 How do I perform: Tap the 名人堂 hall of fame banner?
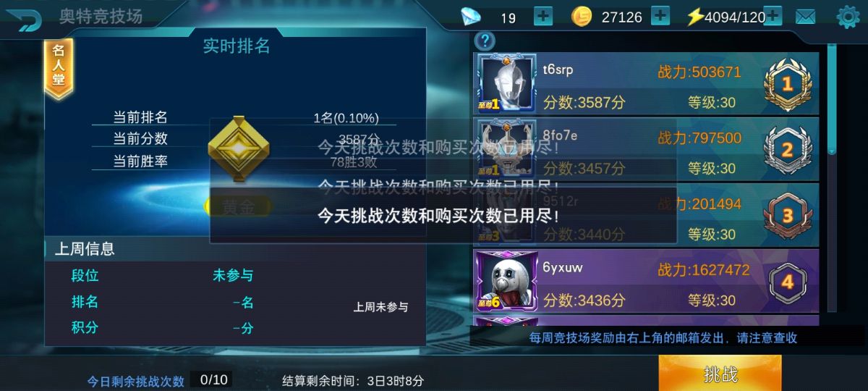[x=59, y=70]
